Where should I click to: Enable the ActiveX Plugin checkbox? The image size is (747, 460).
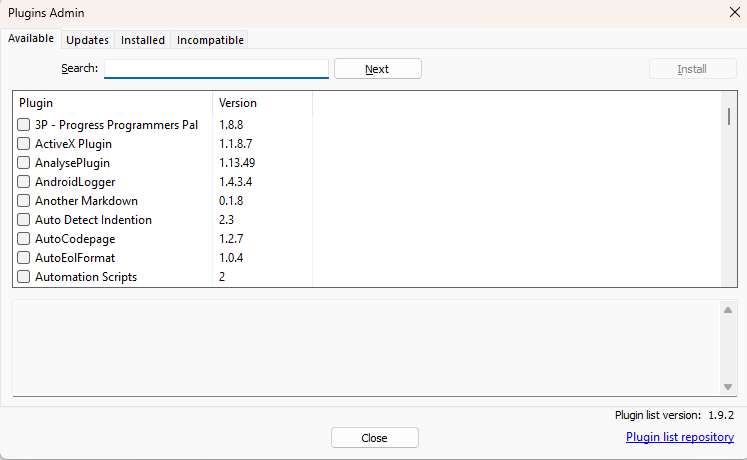click(x=24, y=144)
